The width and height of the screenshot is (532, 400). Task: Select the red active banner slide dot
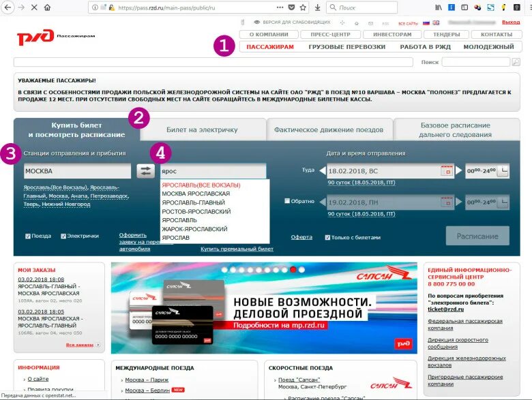tap(293, 270)
